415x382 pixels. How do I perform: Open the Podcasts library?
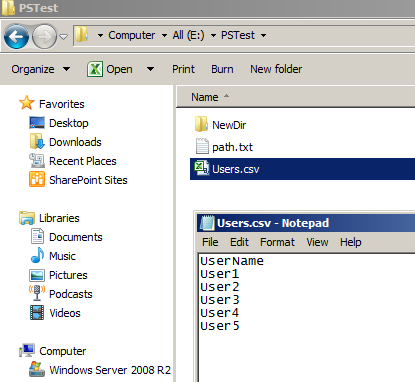point(71,294)
